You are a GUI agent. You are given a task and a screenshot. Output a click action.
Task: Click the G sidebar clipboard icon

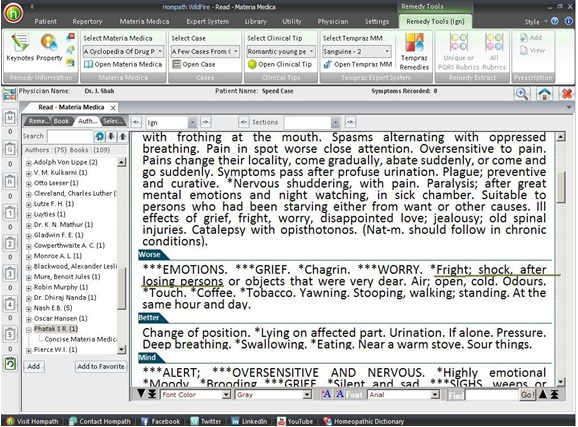(10, 149)
